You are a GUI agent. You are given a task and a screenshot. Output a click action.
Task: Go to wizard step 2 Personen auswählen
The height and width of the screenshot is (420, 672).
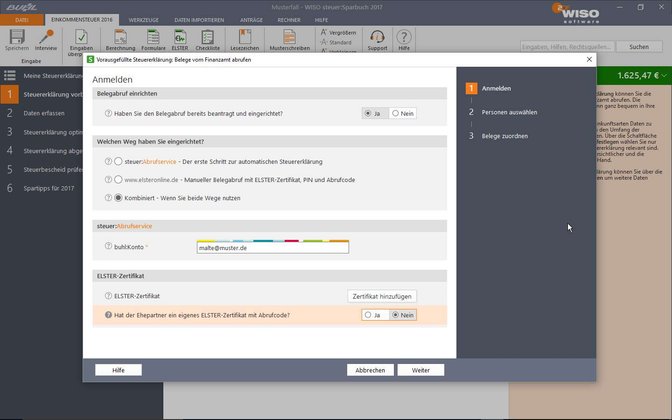coord(502,112)
